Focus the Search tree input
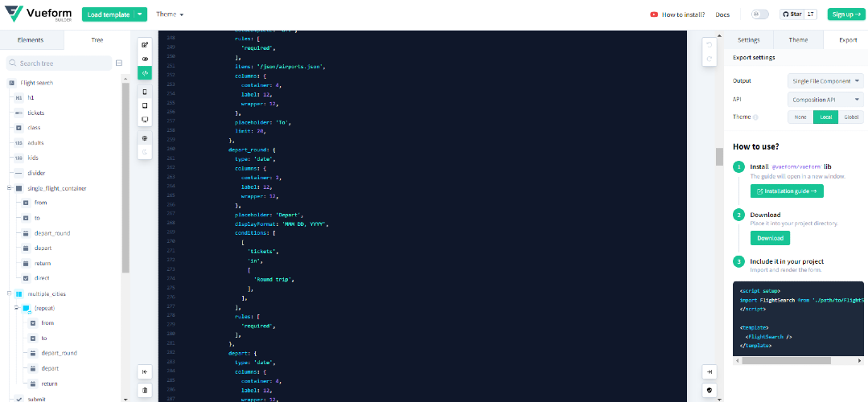The height and width of the screenshot is (402, 868). [59, 63]
